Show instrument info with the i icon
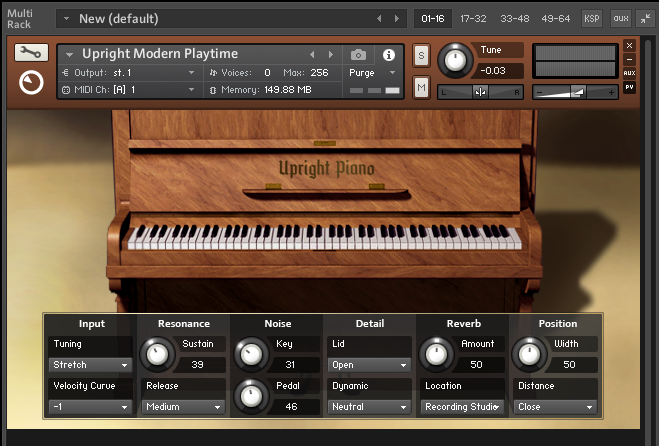 (x=389, y=55)
